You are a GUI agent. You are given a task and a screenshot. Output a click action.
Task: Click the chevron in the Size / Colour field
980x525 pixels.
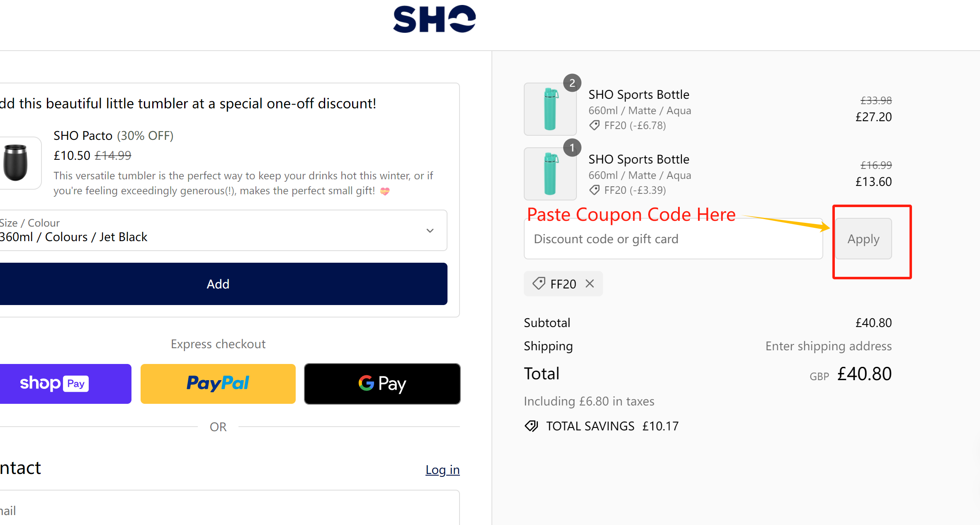[430, 230]
